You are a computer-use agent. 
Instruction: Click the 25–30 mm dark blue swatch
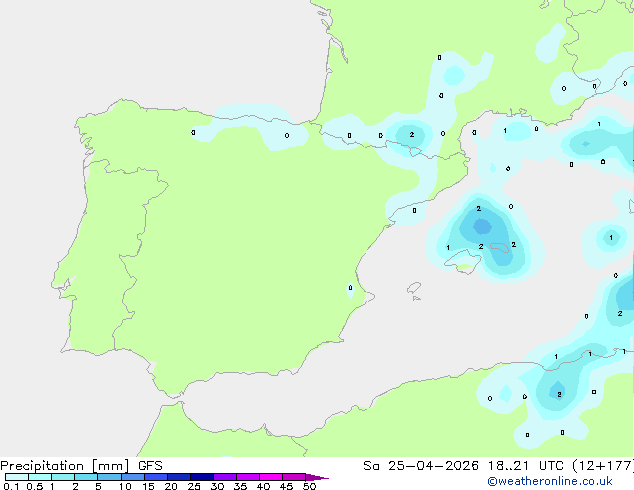coord(201,477)
